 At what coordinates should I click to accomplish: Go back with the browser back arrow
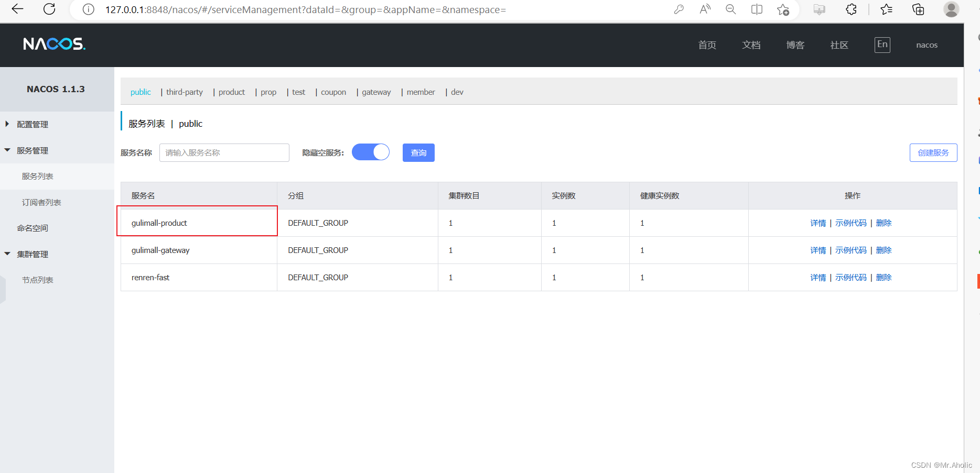pyautogui.click(x=18, y=9)
